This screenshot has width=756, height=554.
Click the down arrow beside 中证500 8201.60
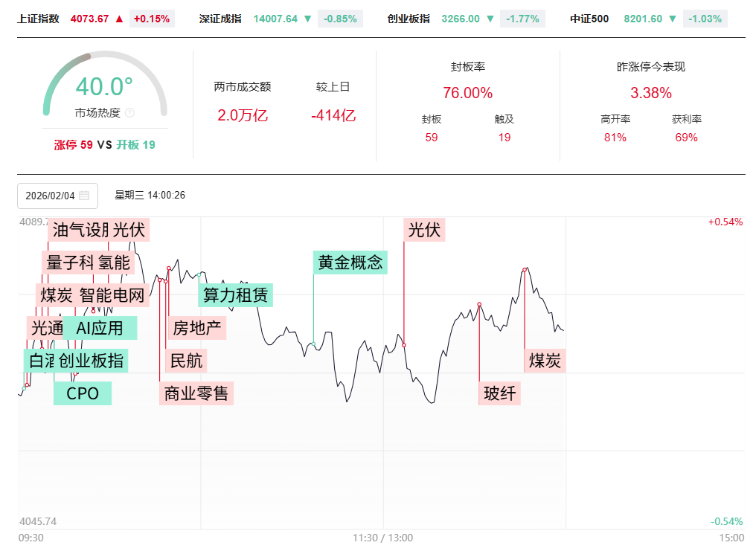673,19
